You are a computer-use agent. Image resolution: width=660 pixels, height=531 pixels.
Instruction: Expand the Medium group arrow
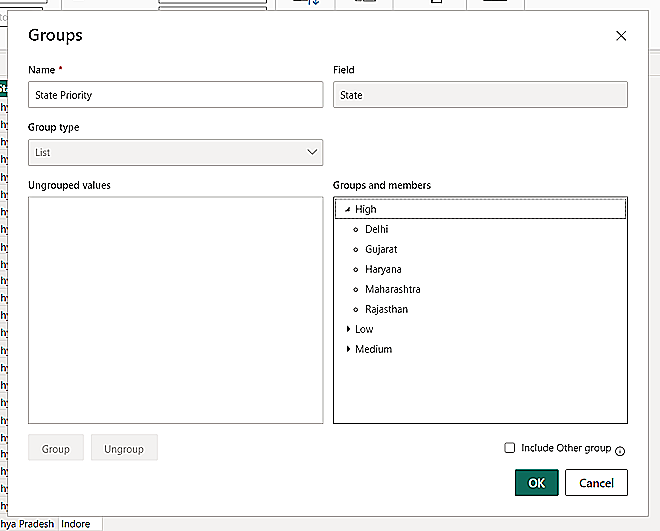(348, 349)
